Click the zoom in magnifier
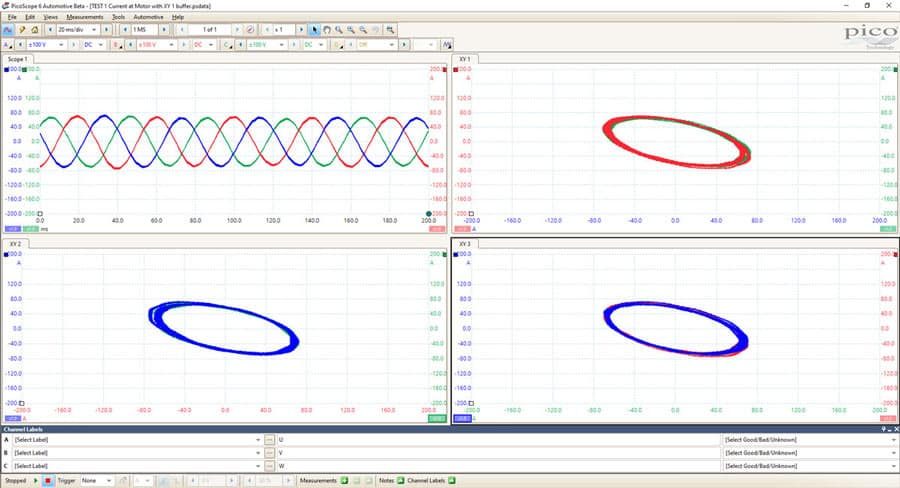The image size is (900, 488). tap(351, 29)
